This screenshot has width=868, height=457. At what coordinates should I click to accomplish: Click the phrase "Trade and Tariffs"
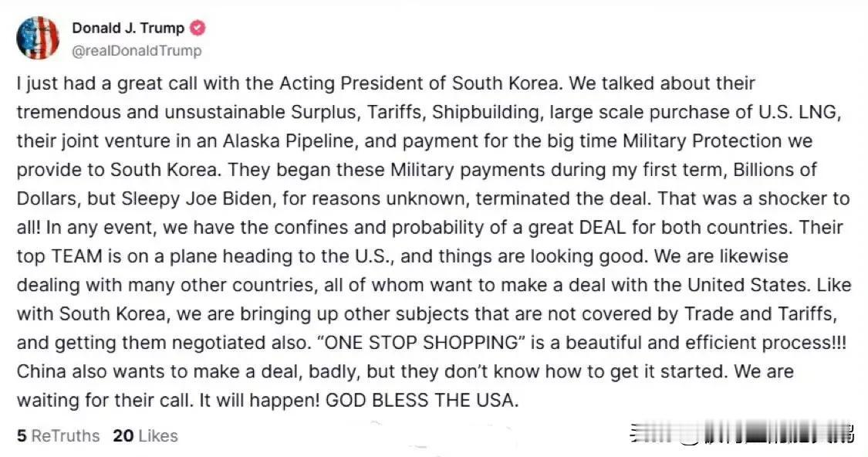click(x=758, y=313)
